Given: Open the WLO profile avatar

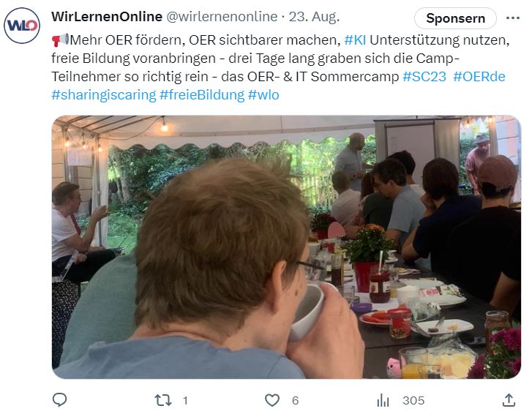Looking at the screenshot, I should point(22,26).
